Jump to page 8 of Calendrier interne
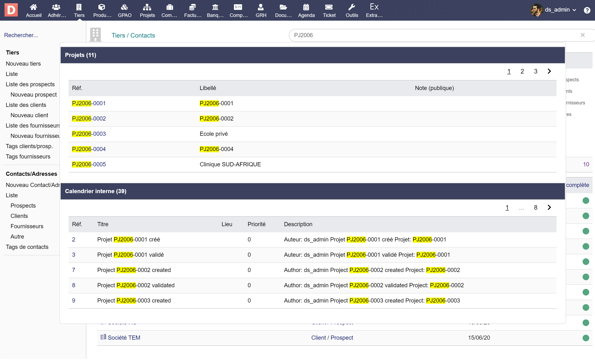The height and width of the screenshot is (364, 595). coord(535,207)
